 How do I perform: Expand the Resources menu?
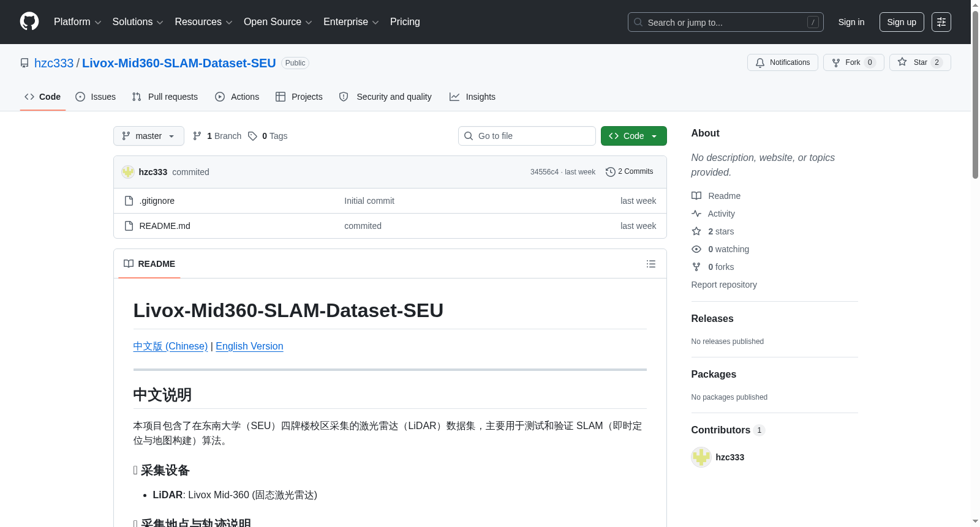[203, 22]
